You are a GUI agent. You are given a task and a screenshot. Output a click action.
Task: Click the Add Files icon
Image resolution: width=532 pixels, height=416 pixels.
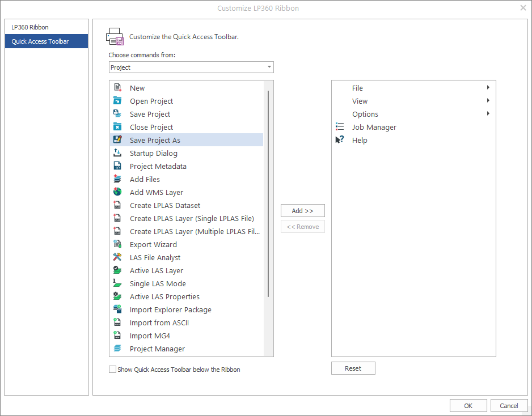118,179
